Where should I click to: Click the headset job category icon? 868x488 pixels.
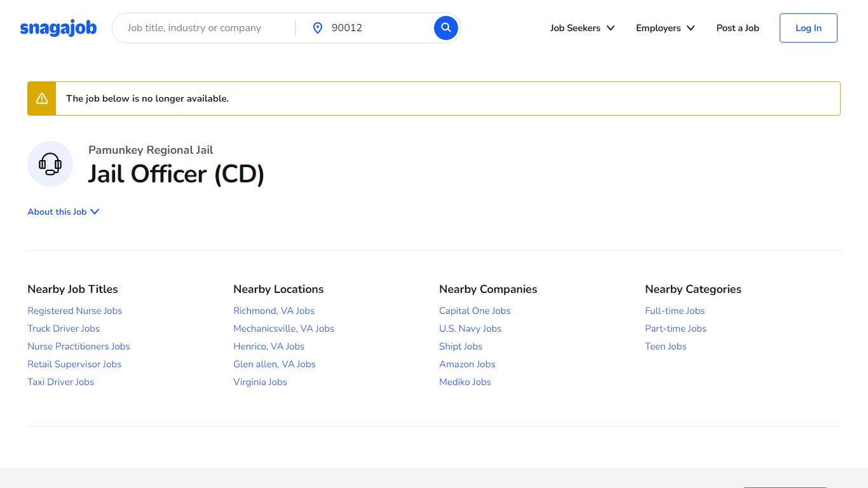click(50, 164)
